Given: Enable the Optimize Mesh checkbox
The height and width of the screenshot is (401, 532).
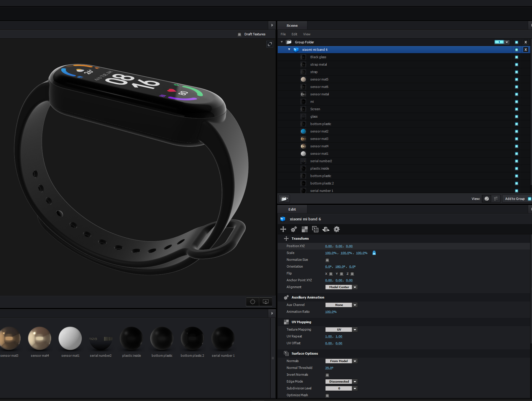Looking at the screenshot, I should (x=327, y=395).
